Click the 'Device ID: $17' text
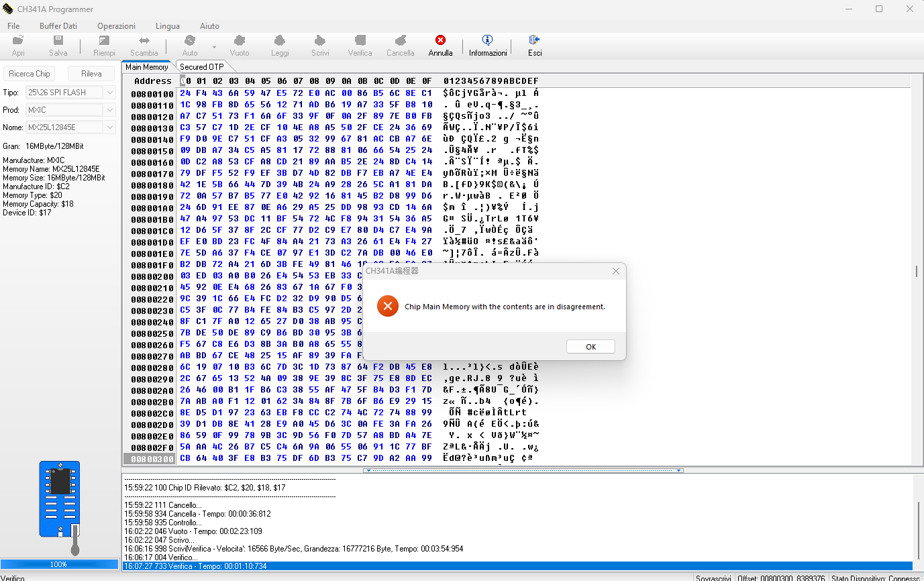Viewport: 924px width, 581px height. coord(27,213)
